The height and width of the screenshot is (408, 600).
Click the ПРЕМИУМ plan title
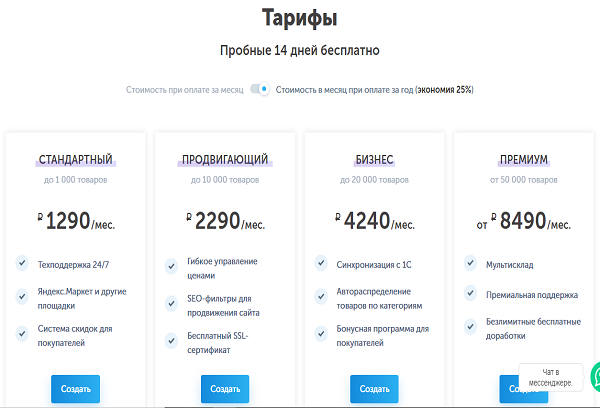(x=524, y=159)
